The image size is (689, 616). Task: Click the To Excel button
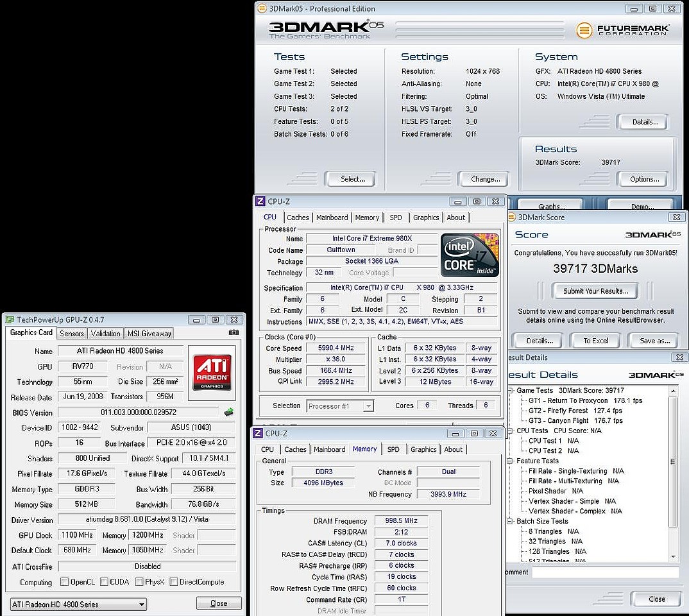click(x=595, y=341)
